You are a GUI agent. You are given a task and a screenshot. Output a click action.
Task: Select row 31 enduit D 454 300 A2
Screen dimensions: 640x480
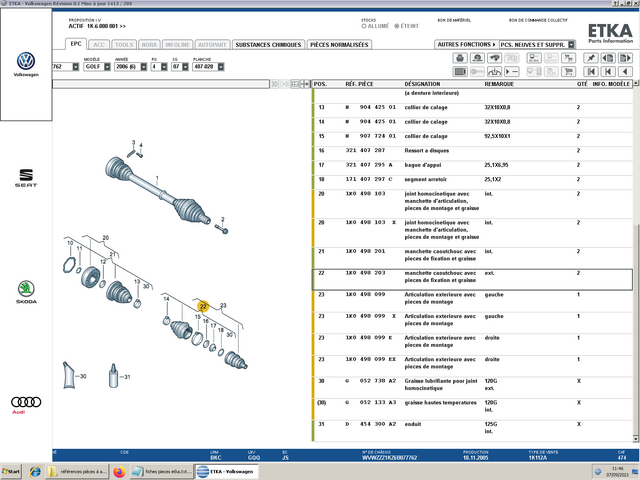[x=472, y=431]
